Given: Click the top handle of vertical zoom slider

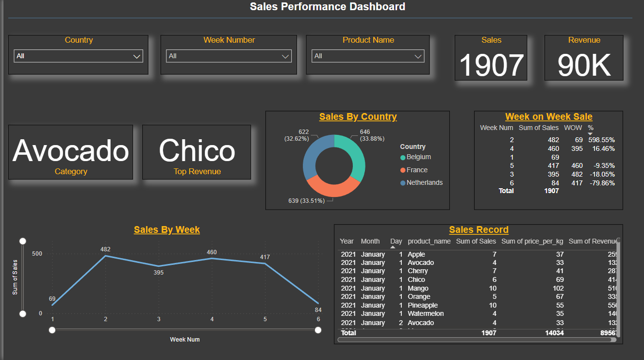Looking at the screenshot, I should (x=22, y=241).
